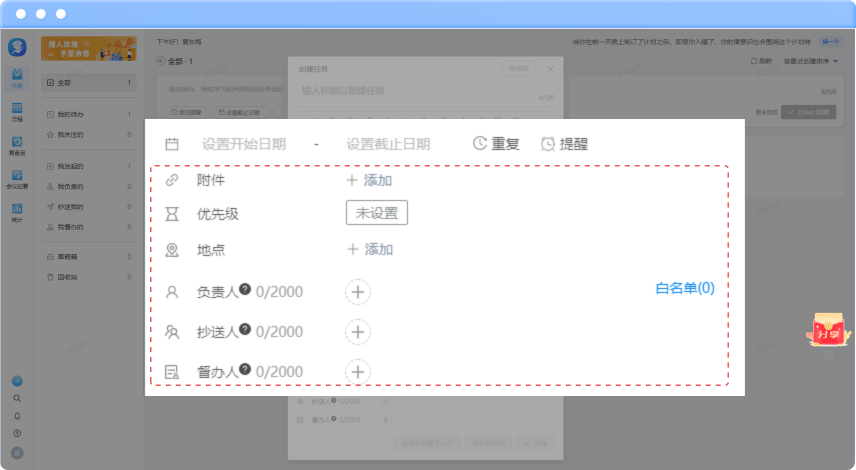
Task: Click the notification bell icon
Action: click(x=17, y=415)
